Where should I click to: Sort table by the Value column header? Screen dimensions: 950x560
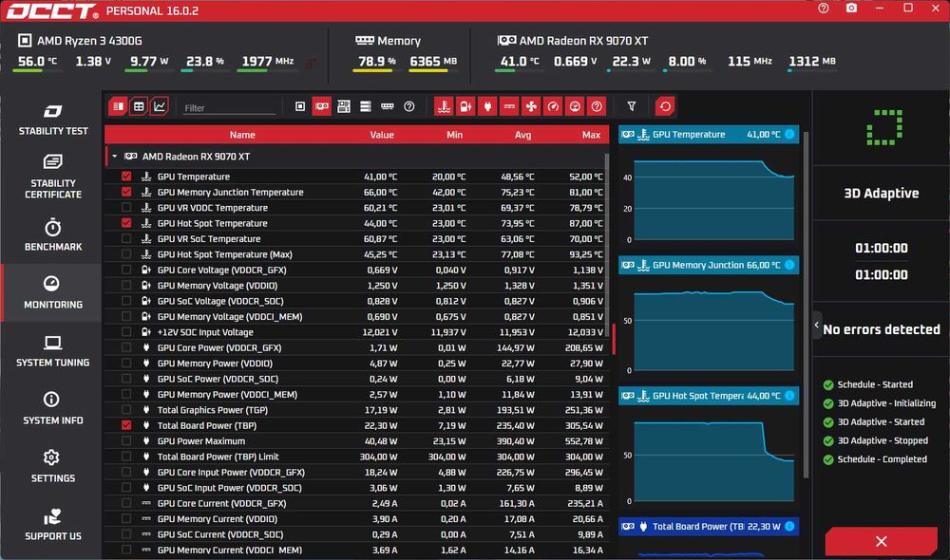382,135
